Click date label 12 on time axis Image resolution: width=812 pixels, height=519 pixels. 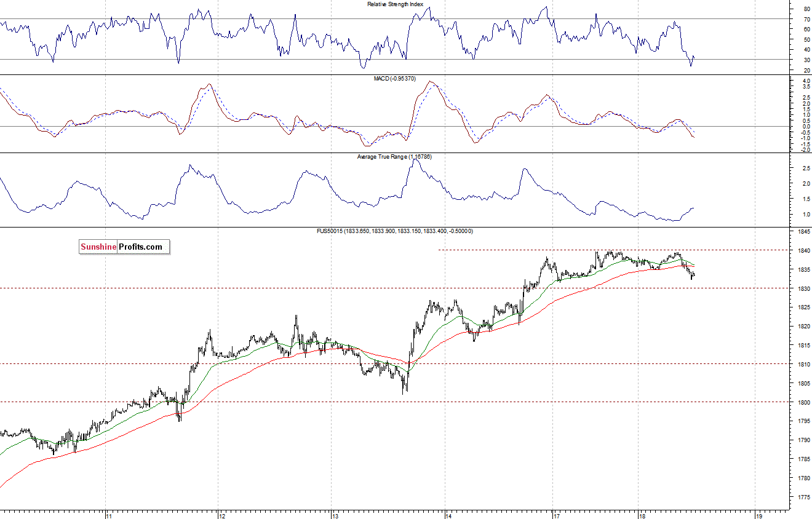click(x=223, y=515)
